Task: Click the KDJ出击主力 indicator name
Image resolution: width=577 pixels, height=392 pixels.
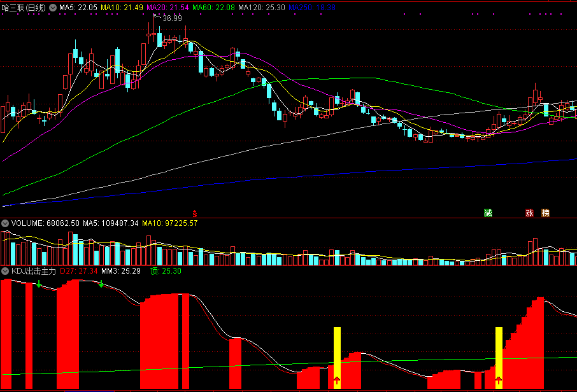Action: 34,271
